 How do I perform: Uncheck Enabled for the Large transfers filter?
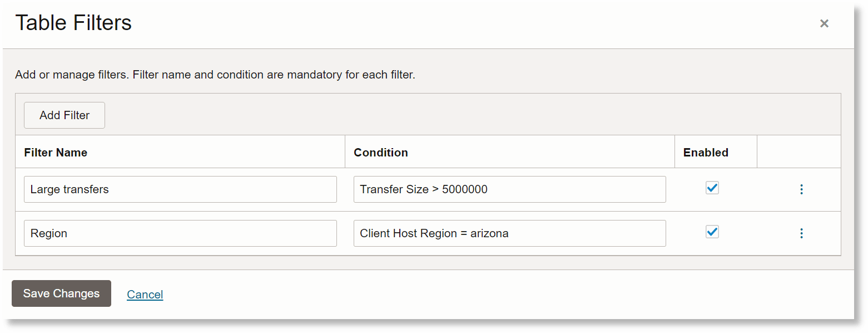(x=712, y=188)
